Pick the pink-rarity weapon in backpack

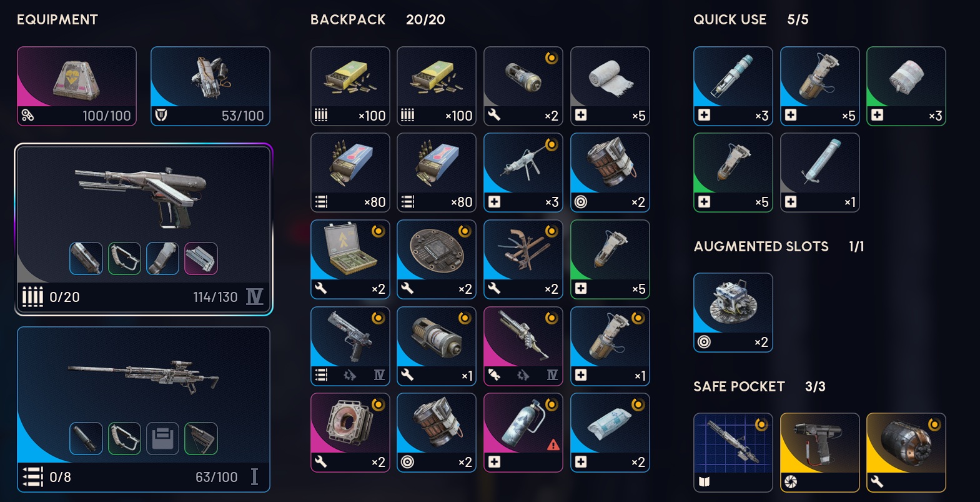pyautogui.click(x=523, y=346)
